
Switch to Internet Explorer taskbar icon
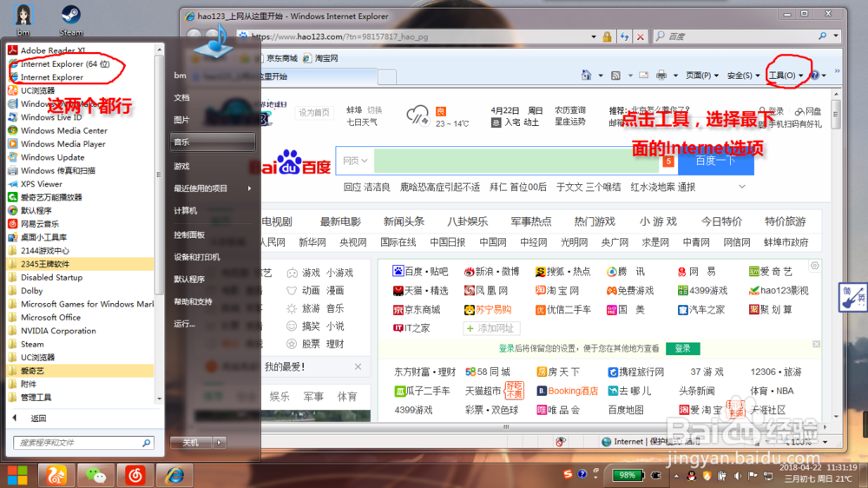175,475
